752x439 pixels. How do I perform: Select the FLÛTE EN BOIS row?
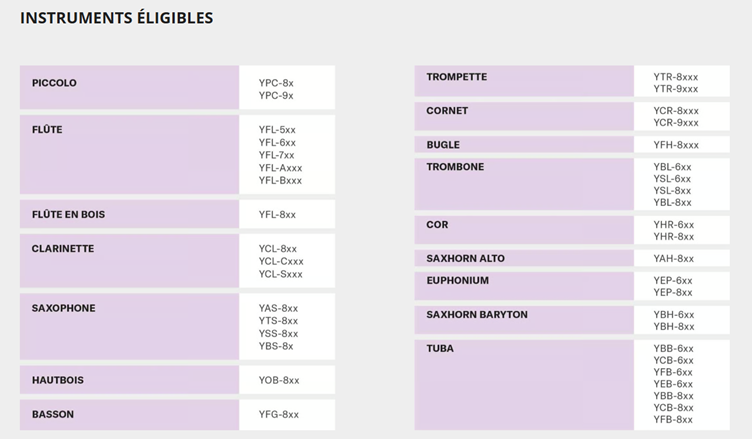click(68, 214)
